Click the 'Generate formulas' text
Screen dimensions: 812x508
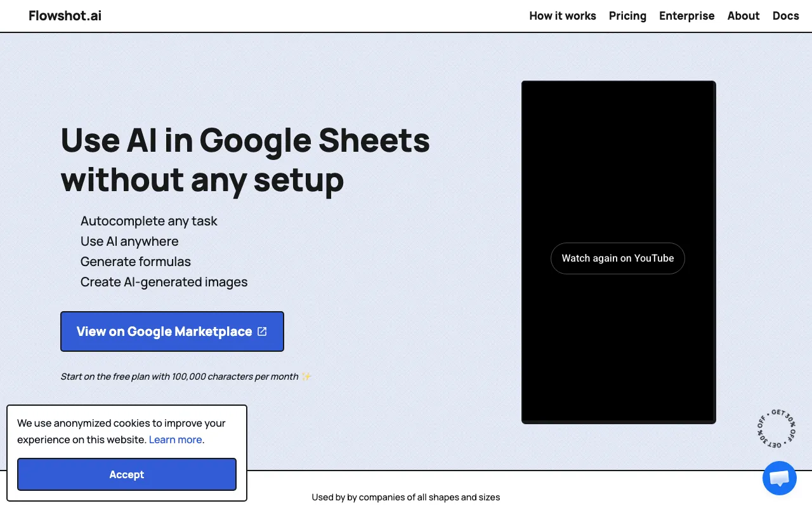[x=136, y=262]
